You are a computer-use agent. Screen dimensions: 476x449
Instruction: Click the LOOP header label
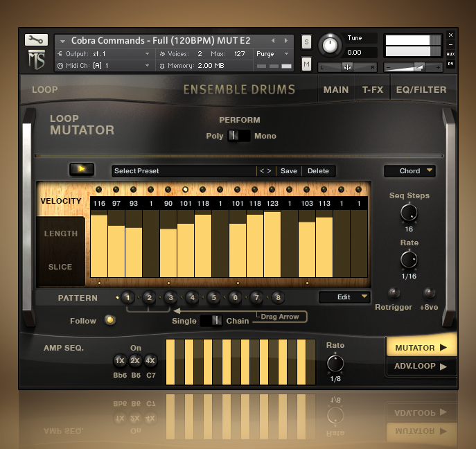(44, 90)
